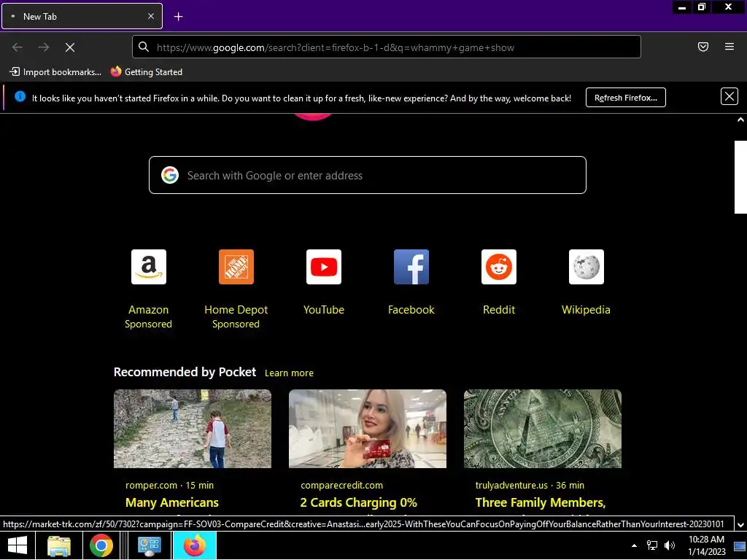Open romper.com article thumbnail
This screenshot has height=560, width=747.
[x=193, y=429]
